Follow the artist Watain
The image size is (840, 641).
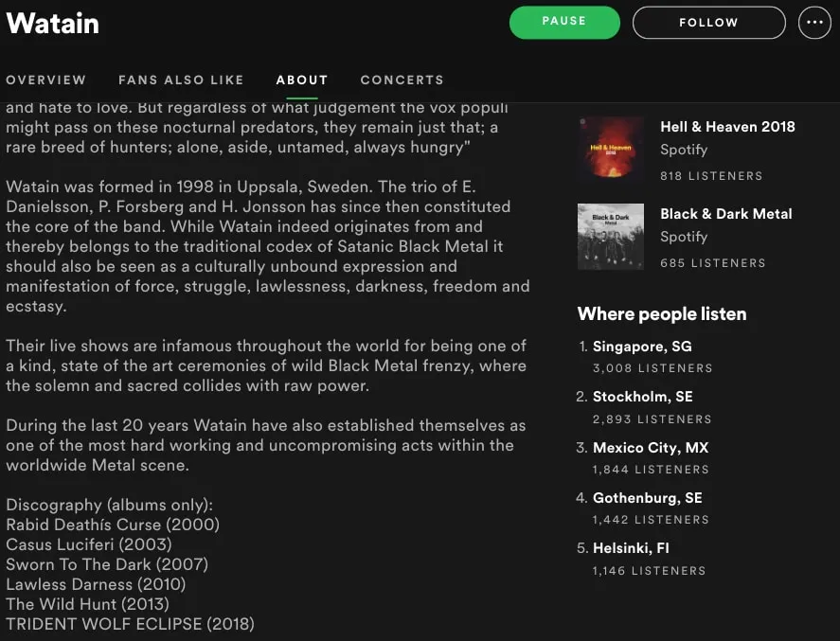click(708, 22)
